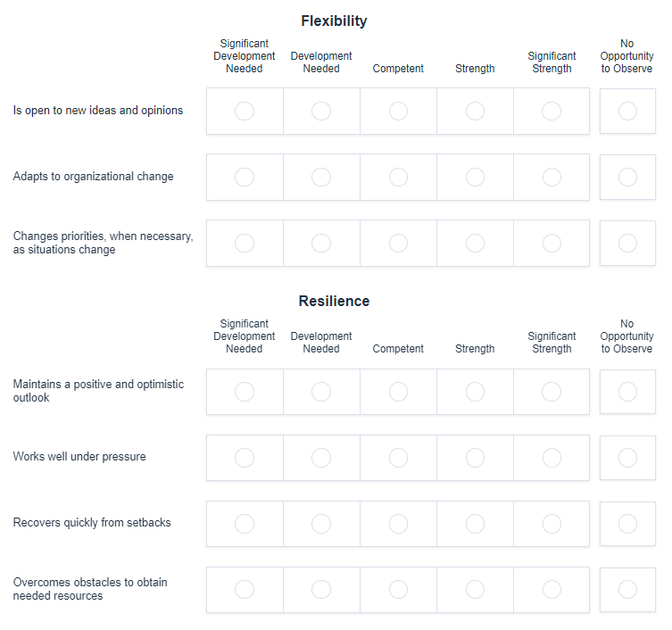Mark 'open to new ideas' as No Opportunity to Observe
This screenshot has width=672, height=630.
tap(627, 111)
